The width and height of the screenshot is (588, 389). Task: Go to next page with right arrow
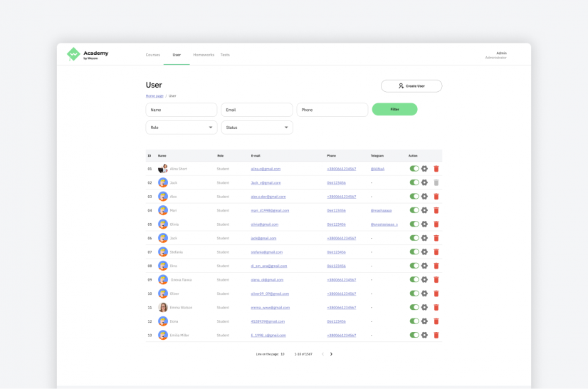331,354
